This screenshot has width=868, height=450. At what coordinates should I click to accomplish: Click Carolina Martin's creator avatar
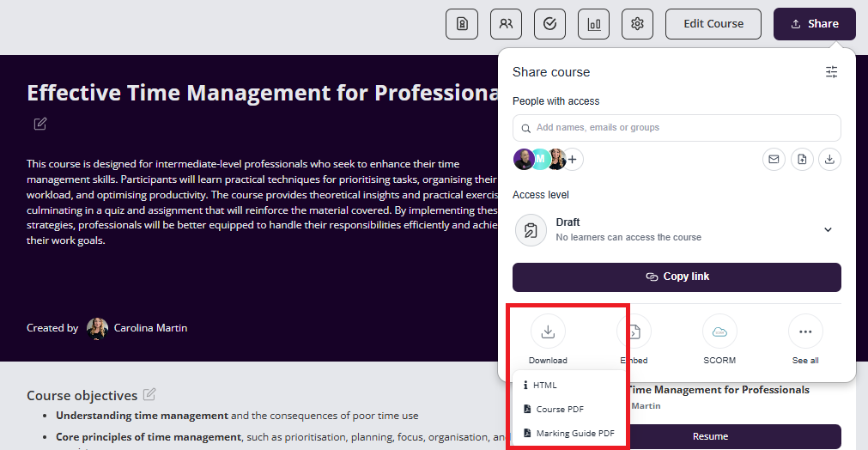pos(97,328)
